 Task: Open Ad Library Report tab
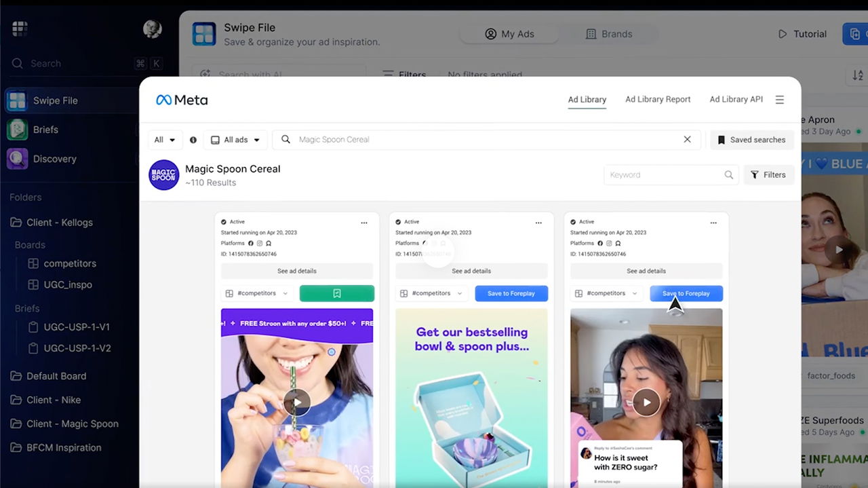pyautogui.click(x=658, y=99)
